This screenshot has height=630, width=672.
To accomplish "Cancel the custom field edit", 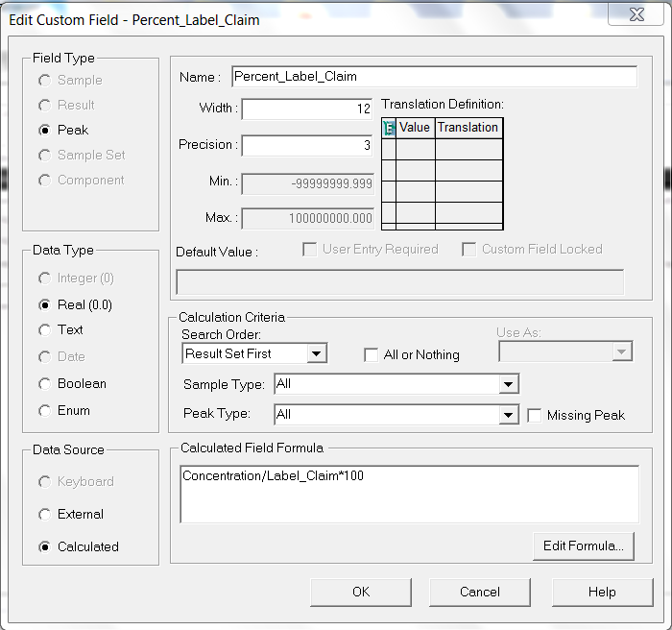I will point(480,592).
